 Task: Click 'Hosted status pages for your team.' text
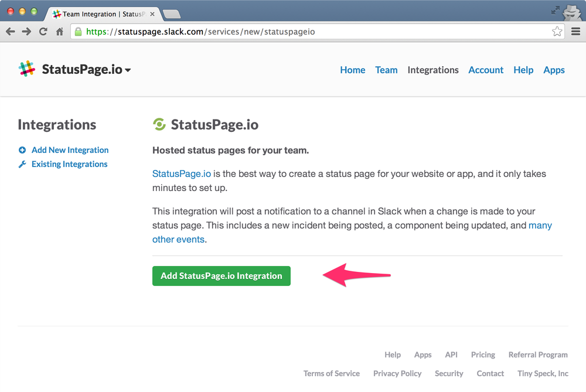pos(230,151)
